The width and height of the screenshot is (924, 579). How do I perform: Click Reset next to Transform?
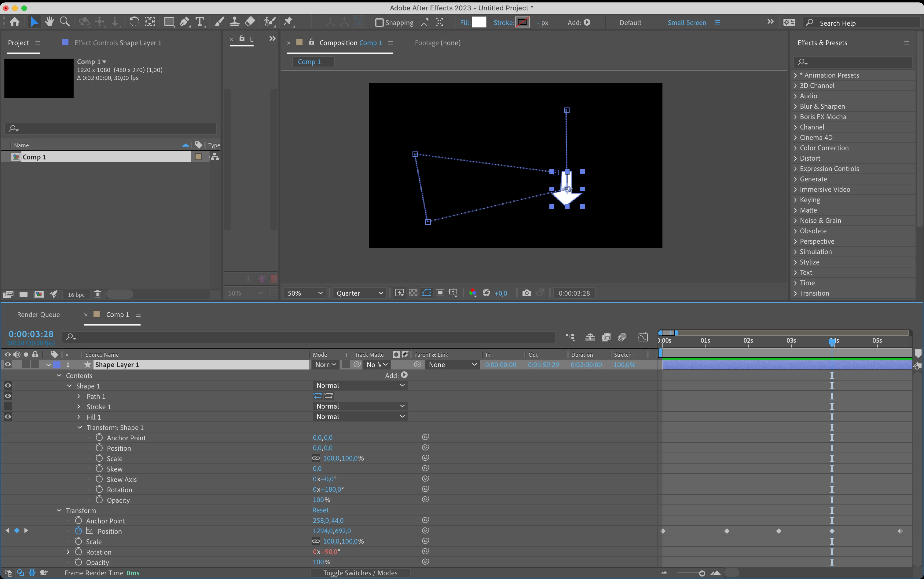(320, 510)
